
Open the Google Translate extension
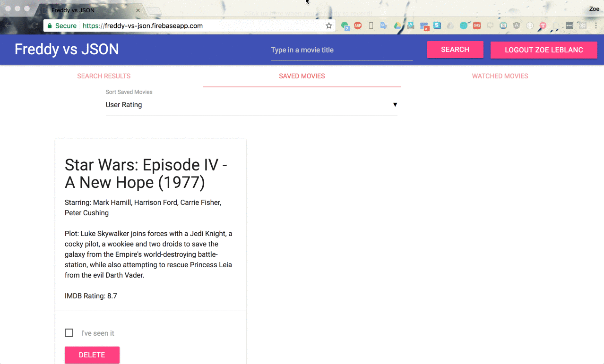tap(384, 26)
